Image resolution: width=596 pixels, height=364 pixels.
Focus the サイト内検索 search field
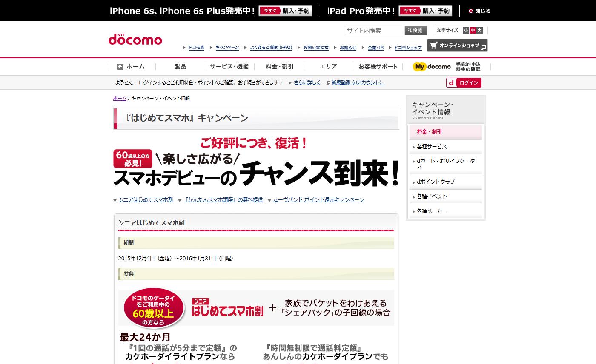point(375,31)
